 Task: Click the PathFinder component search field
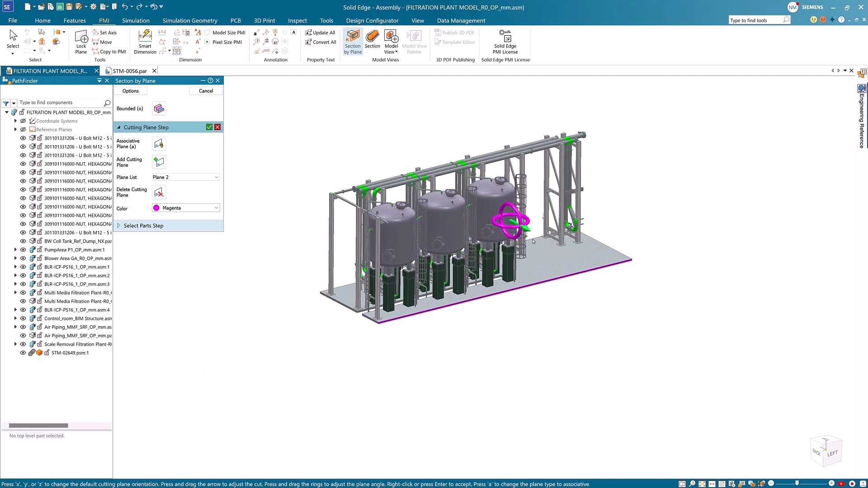click(61, 103)
